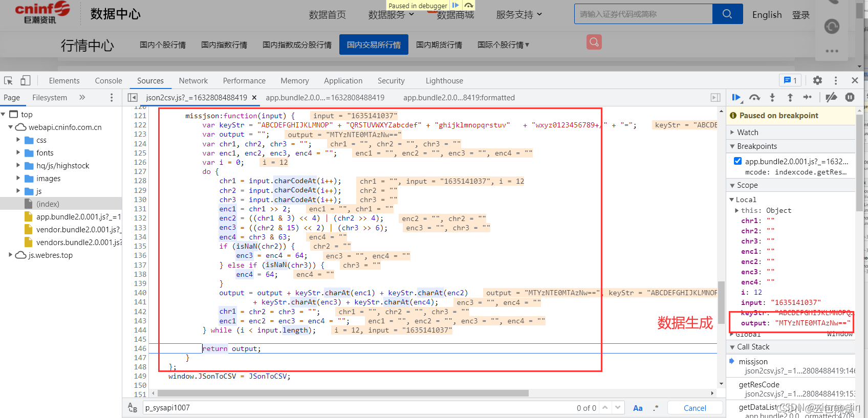This screenshot has height=418, width=868.
Task: Expand the images folder
Action: 18,178
